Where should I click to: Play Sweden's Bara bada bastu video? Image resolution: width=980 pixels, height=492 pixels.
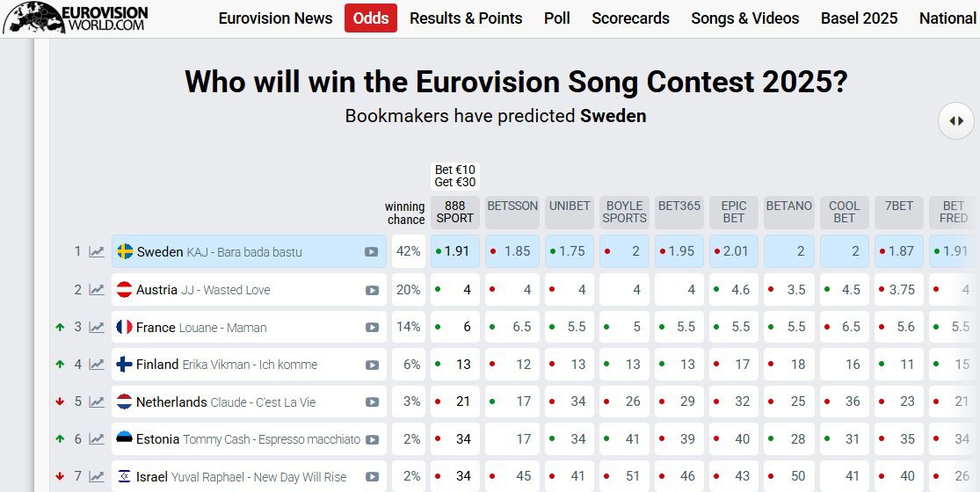[x=372, y=252]
